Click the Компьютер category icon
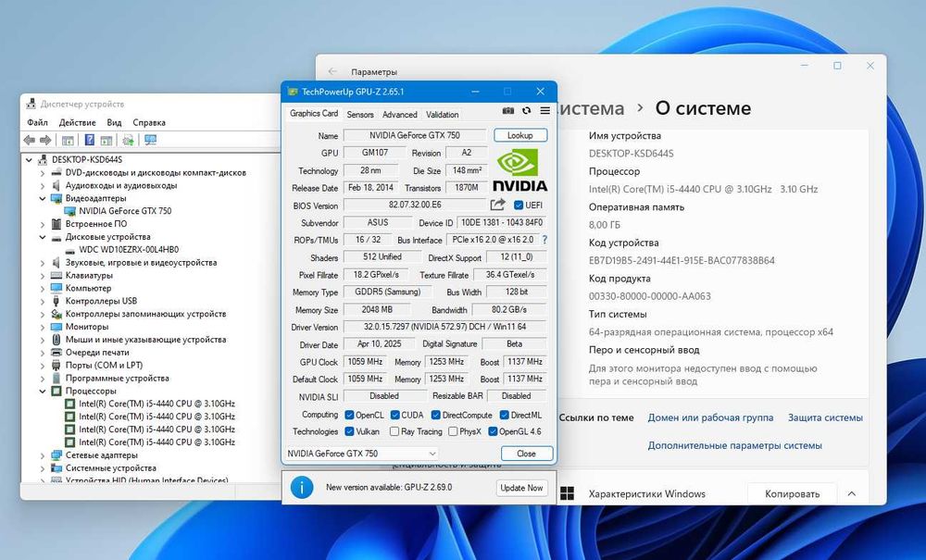This screenshot has height=560, width=926. tap(56, 288)
